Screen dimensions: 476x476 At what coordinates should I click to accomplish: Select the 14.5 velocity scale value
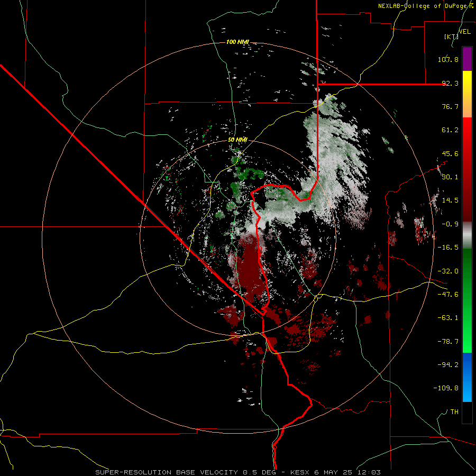(x=450, y=200)
